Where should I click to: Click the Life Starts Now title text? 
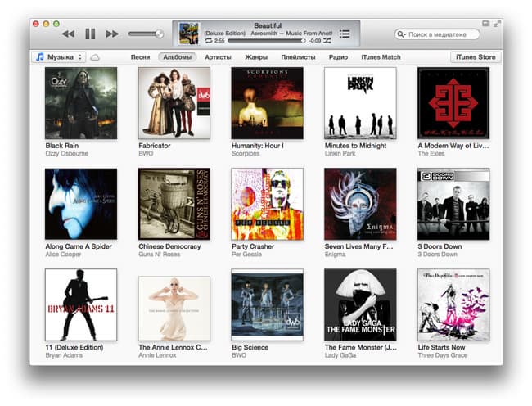point(441,347)
